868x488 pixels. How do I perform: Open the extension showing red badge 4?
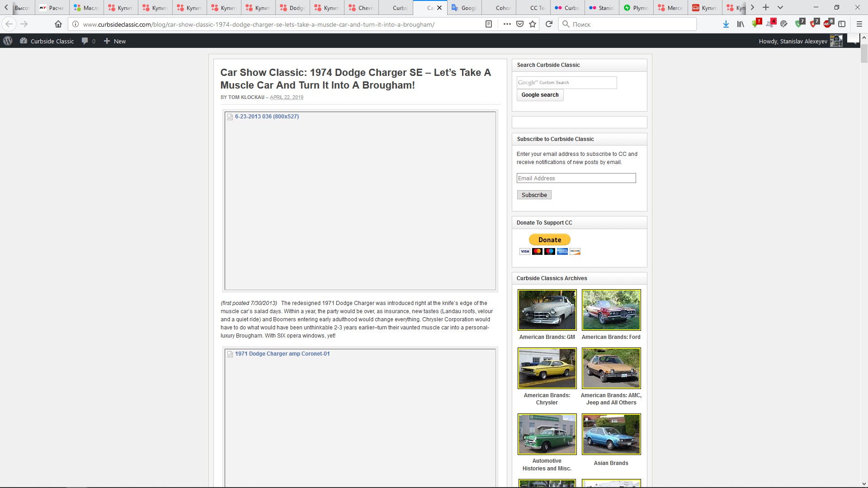[x=770, y=23]
